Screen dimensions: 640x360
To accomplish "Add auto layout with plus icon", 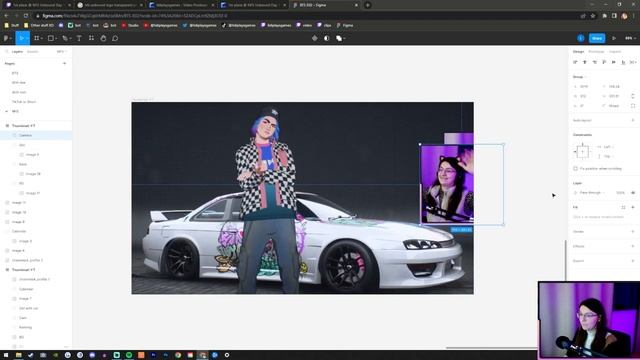I will coord(633,120).
